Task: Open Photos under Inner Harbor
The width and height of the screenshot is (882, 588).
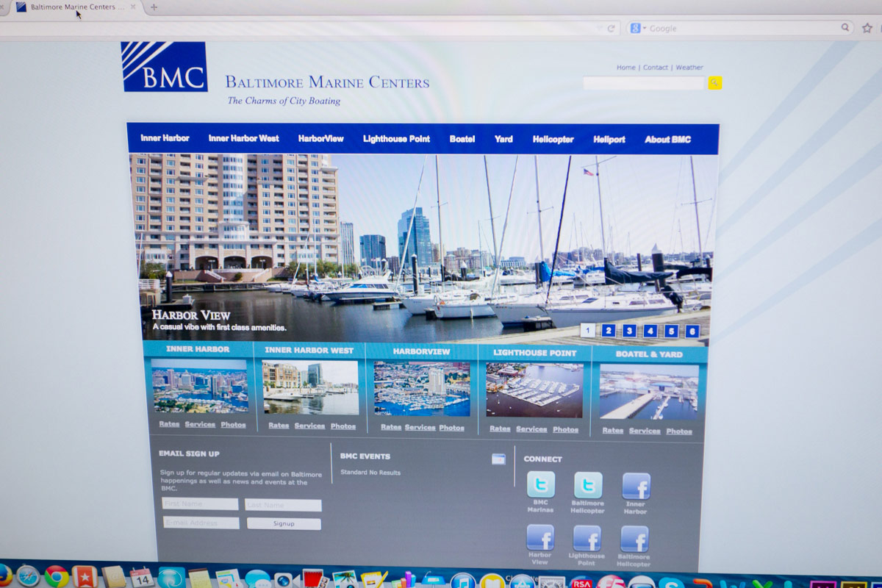Action: (x=233, y=425)
